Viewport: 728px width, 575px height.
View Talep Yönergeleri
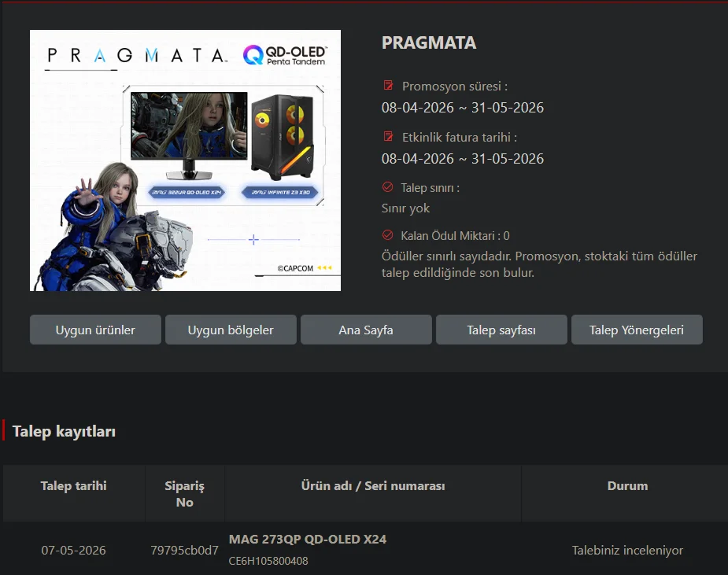[x=637, y=330]
